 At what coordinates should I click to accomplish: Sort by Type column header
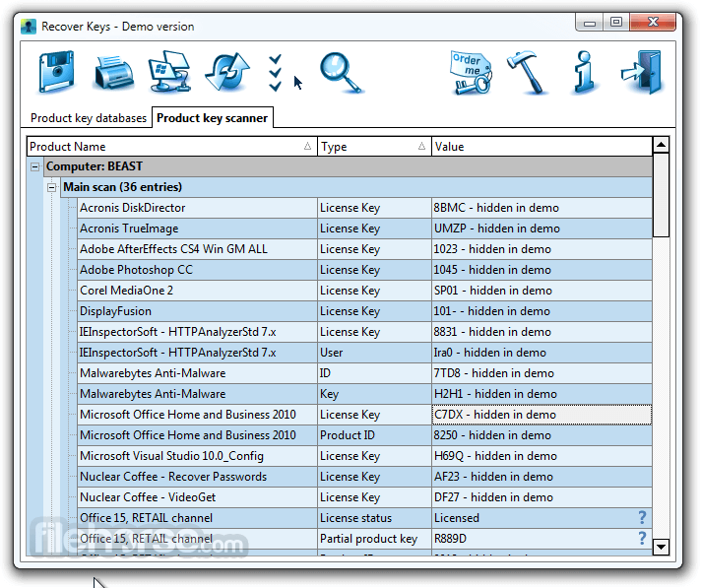tap(374, 146)
